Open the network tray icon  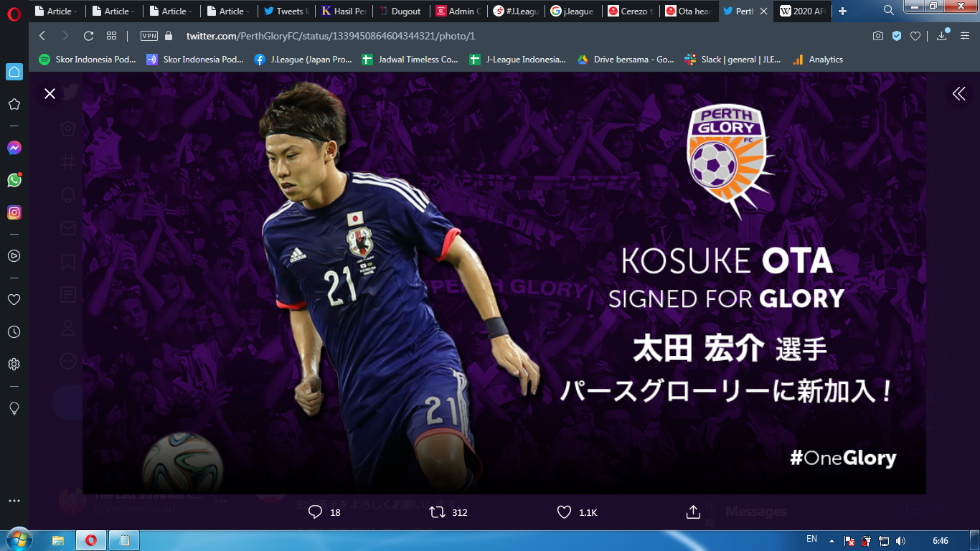pyautogui.click(x=883, y=541)
